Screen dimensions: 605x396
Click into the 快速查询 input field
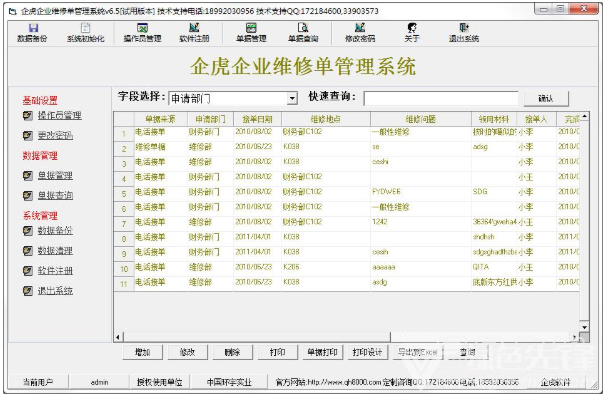441,98
